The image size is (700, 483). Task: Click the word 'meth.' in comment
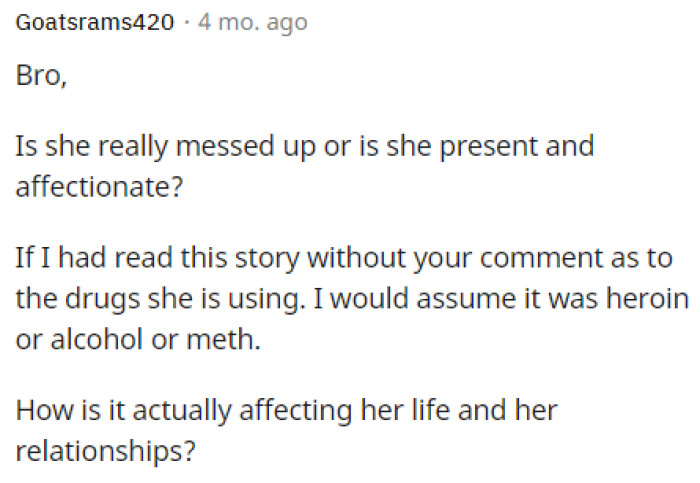pos(217,340)
